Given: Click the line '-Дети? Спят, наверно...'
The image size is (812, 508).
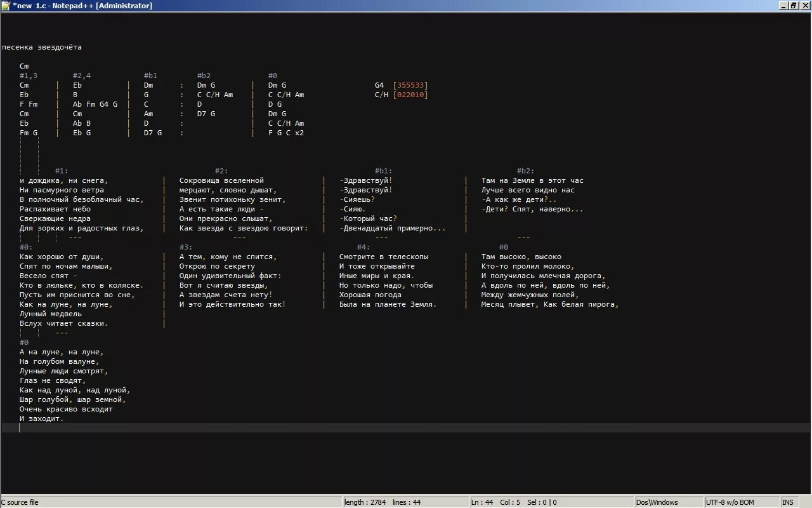Looking at the screenshot, I should (x=532, y=209).
